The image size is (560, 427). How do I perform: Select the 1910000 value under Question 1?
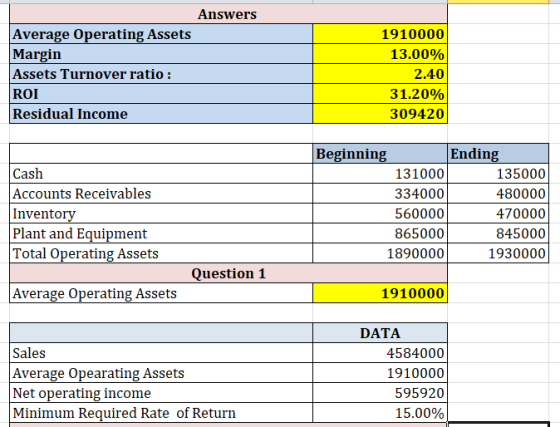[x=380, y=293]
